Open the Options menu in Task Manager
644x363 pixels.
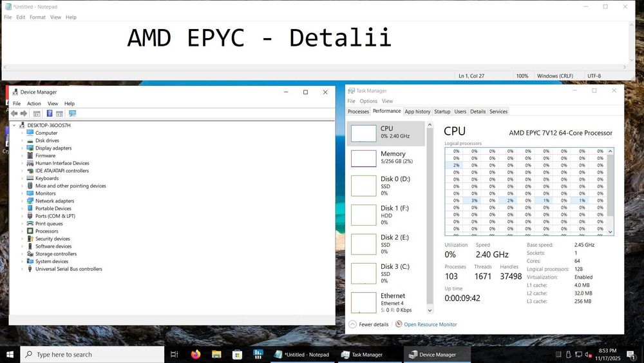(368, 101)
